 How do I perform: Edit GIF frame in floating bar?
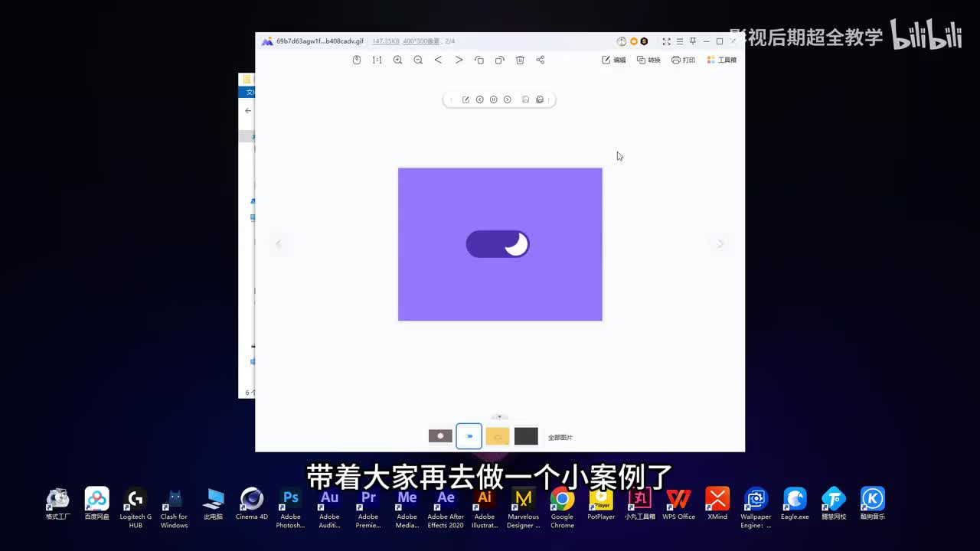coord(465,99)
